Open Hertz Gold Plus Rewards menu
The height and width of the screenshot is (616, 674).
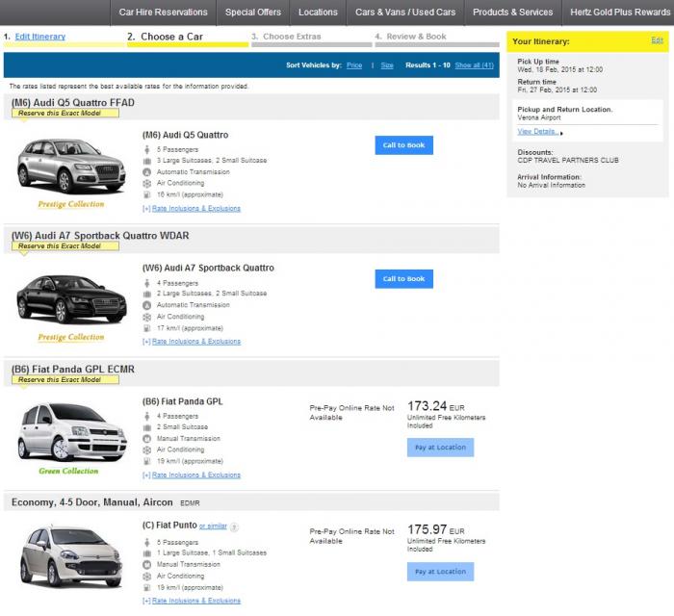point(619,13)
